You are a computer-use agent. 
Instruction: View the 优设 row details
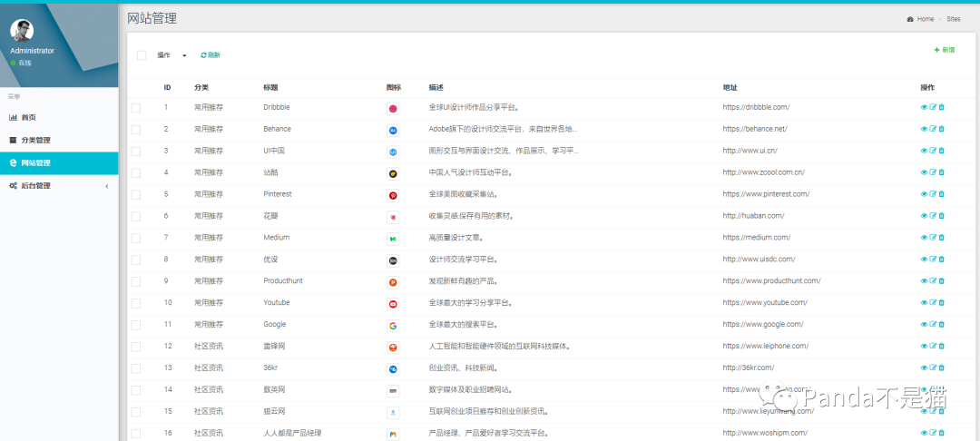pos(924,260)
